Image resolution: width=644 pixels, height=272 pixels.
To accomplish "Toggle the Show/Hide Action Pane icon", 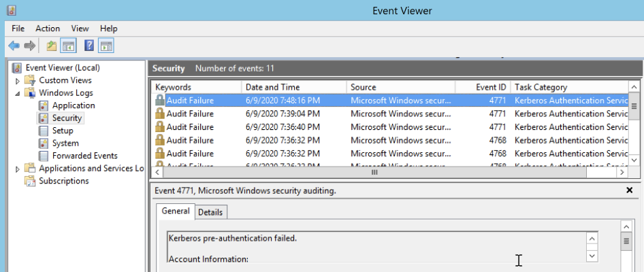I will point(106,46).
